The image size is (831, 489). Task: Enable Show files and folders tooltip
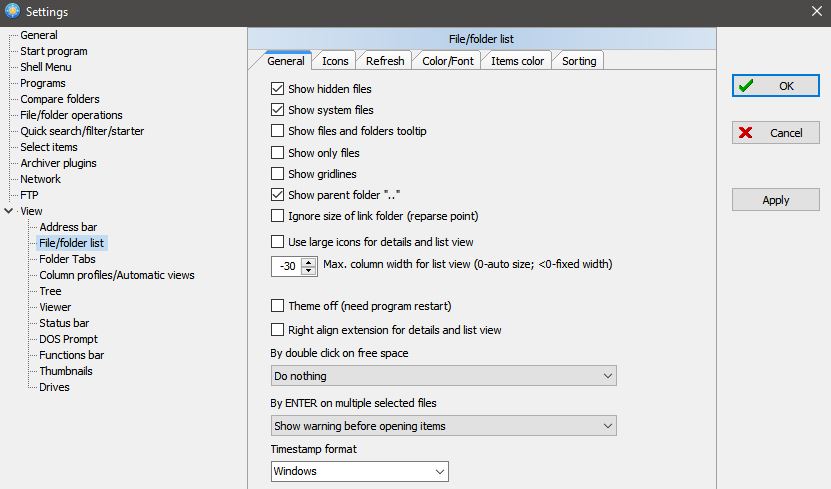point(277,131)
